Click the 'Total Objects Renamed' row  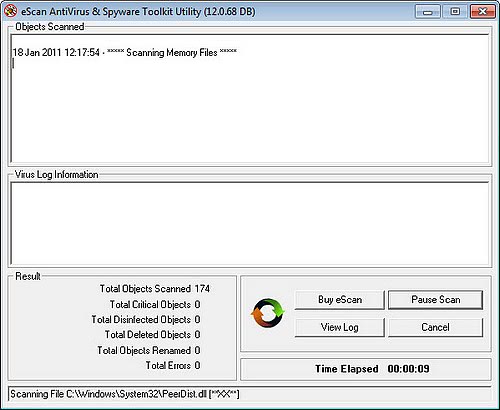point(149,350)
